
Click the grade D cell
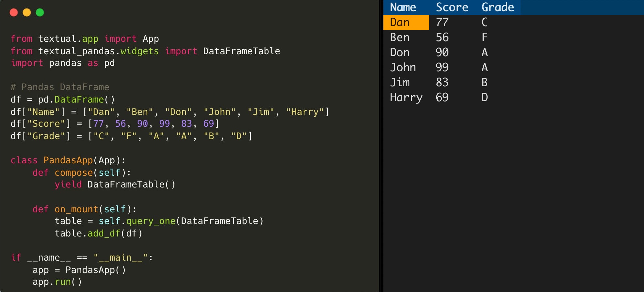(x=485, y=97)
